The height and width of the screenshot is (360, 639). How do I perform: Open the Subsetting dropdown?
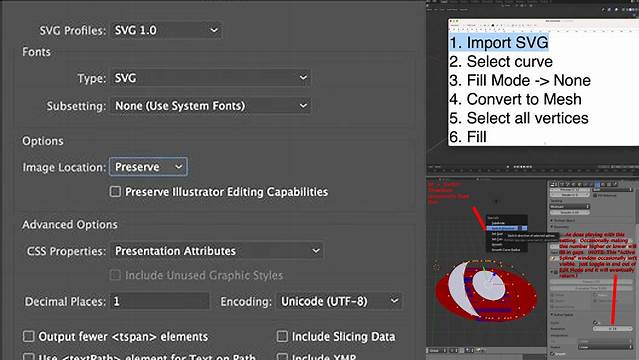[210, 106]
